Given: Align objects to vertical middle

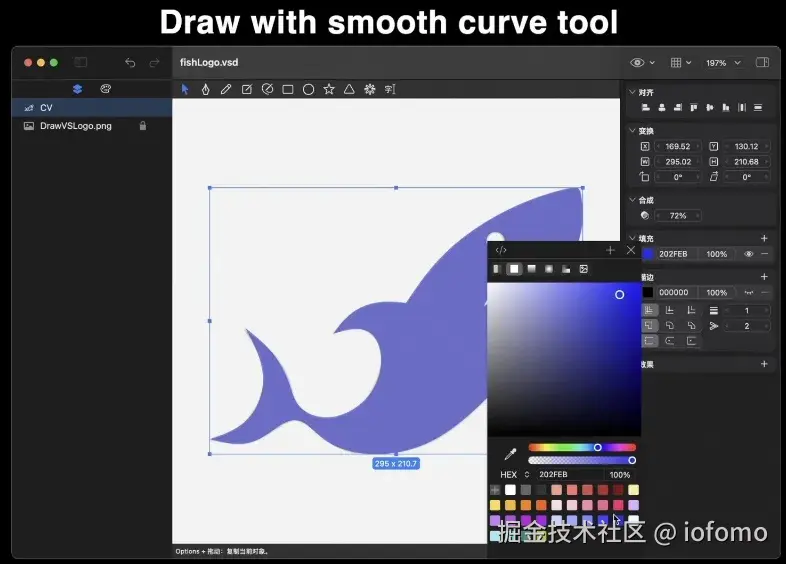Looking at the screenshot, I should coord(710,107).
